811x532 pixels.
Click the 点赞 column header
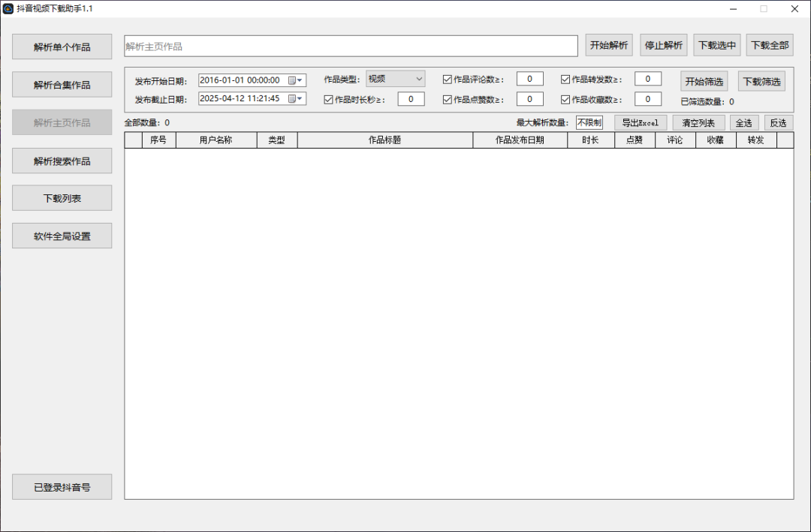[635, 140]
